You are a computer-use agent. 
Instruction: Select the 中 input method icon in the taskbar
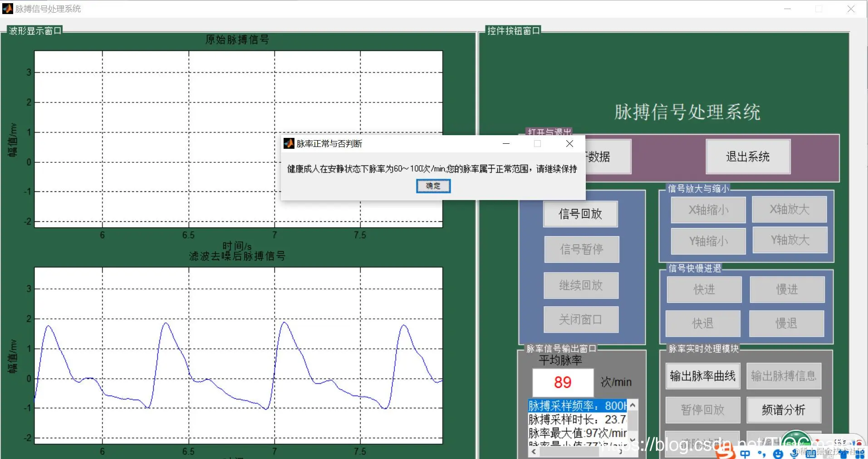click(745, 454)
